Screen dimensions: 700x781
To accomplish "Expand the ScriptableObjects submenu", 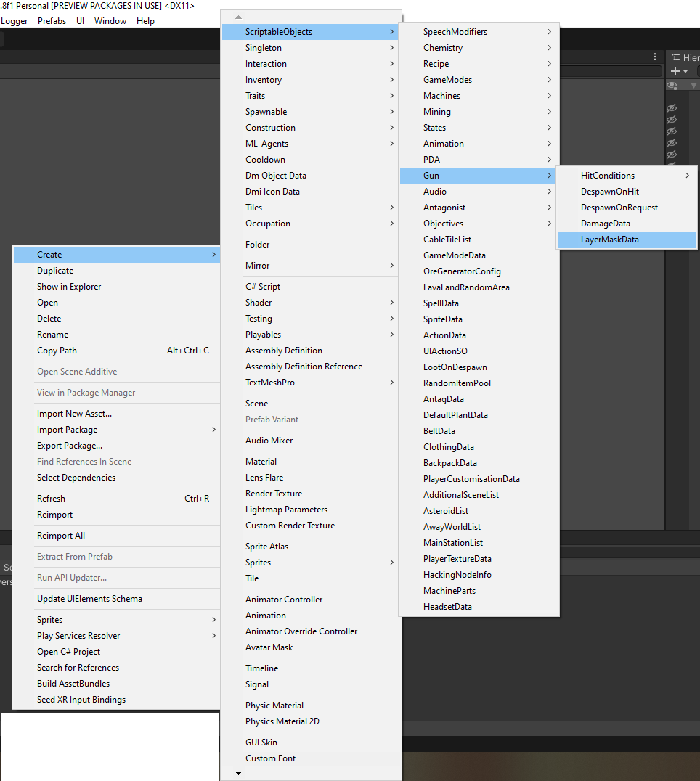I will 310,32.
